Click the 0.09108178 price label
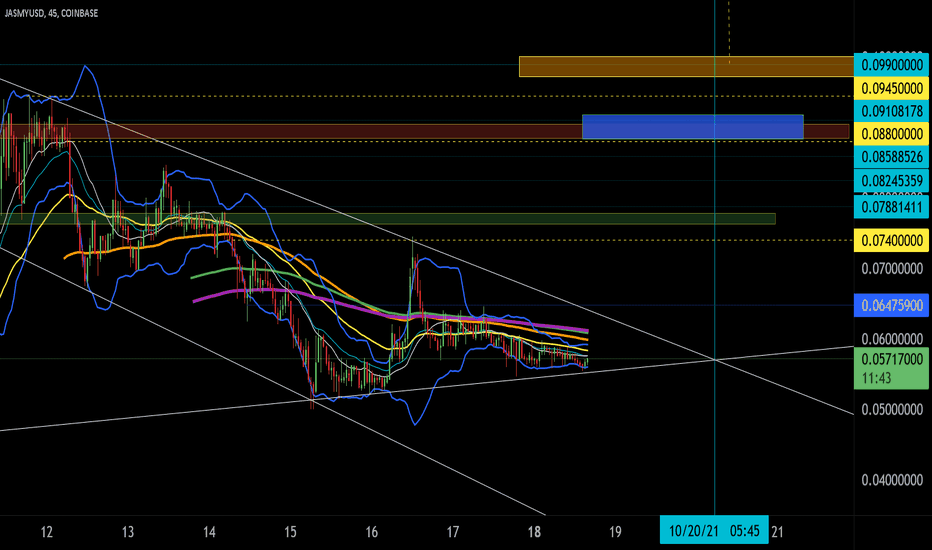The height and width of the screenshot is (550, 932). point(892,111)
